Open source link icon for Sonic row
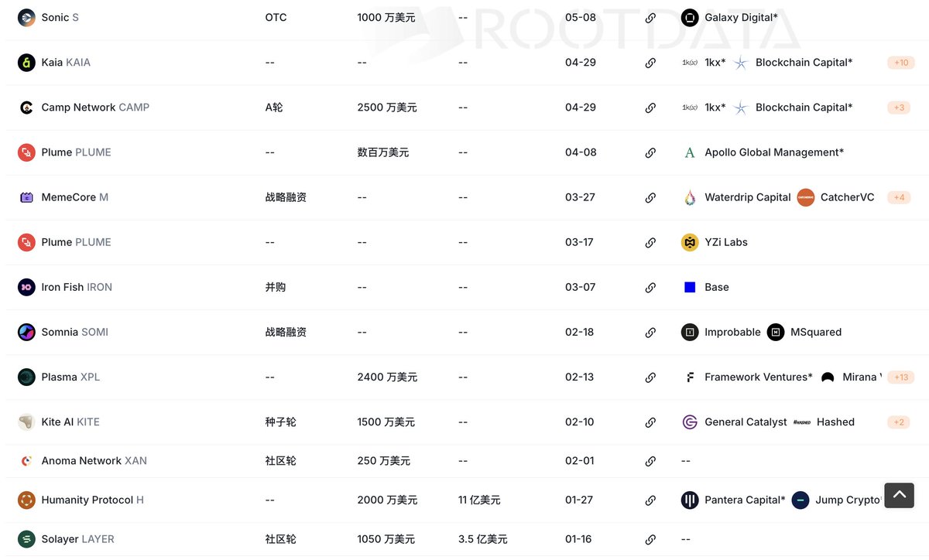The height and width of the screenshot is (560, 929). point(650,18)
